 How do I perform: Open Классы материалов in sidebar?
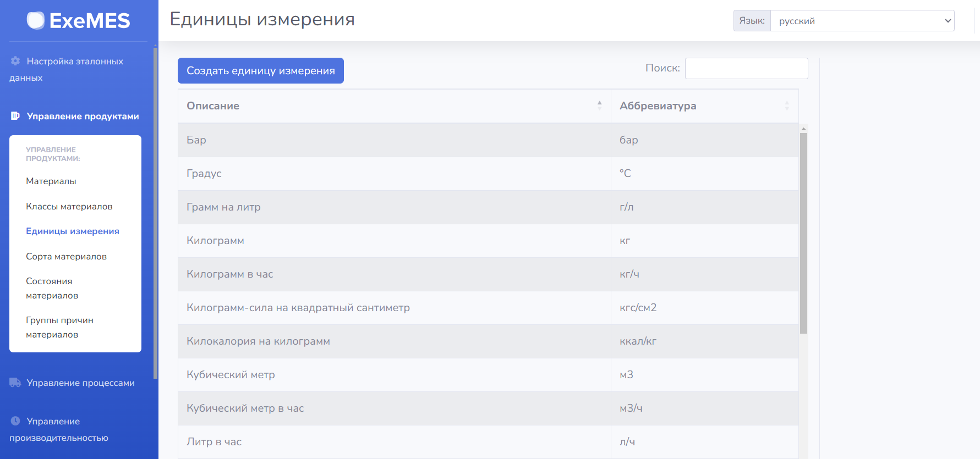69,207
